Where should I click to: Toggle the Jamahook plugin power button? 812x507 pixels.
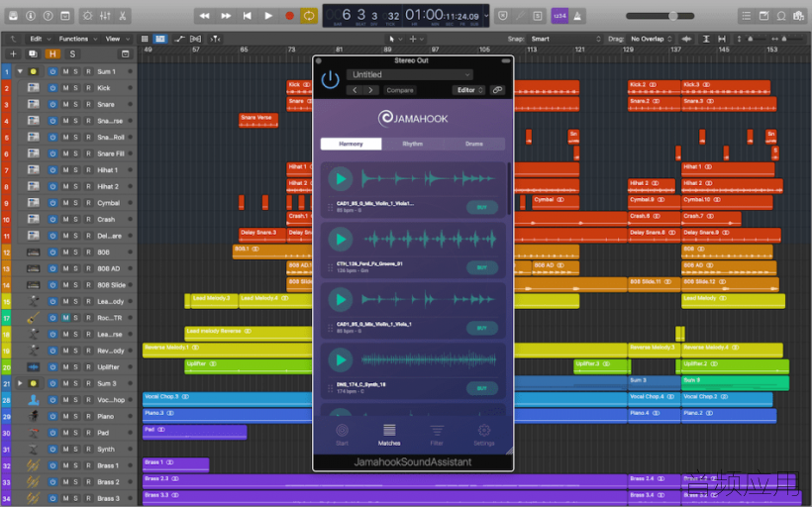(331, 80)
